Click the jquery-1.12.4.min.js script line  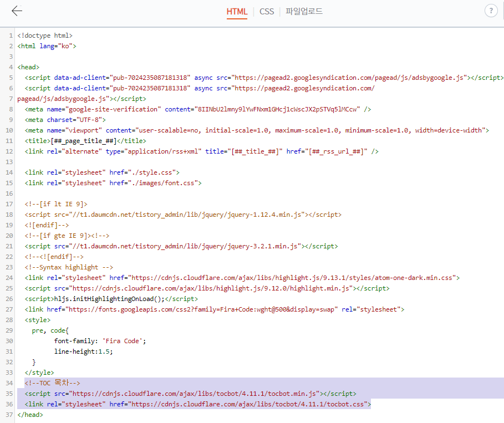tap(183, 215)
